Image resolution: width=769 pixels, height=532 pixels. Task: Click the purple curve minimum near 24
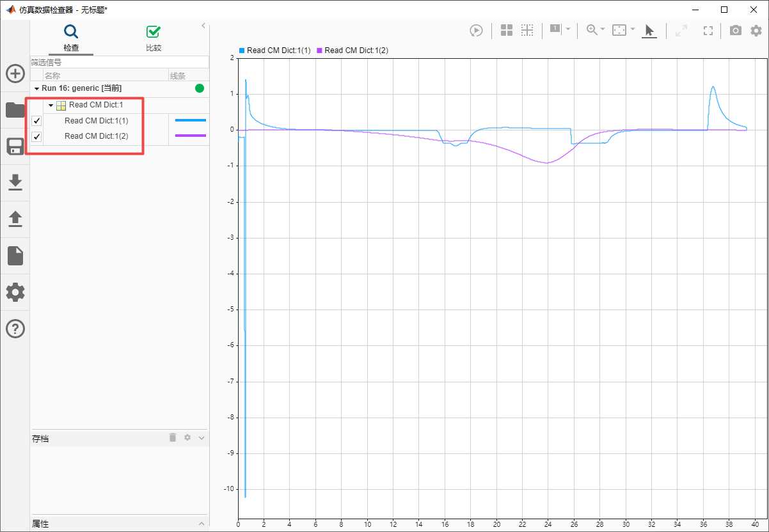point(546,163)
